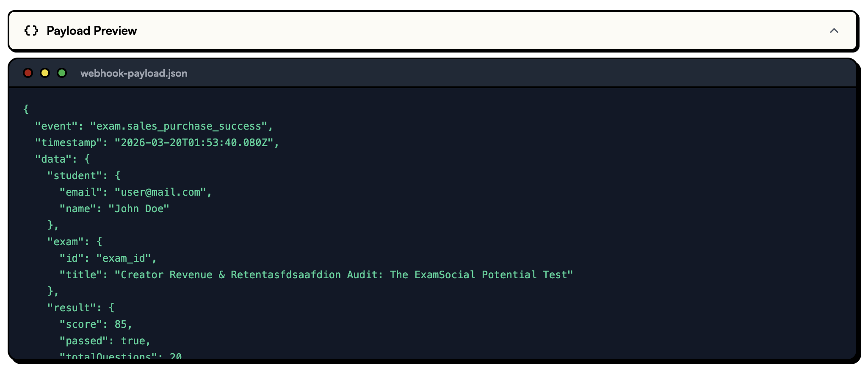Collapse the Payload Preview section chevron
868x371 pixels.
coord(834,30)
